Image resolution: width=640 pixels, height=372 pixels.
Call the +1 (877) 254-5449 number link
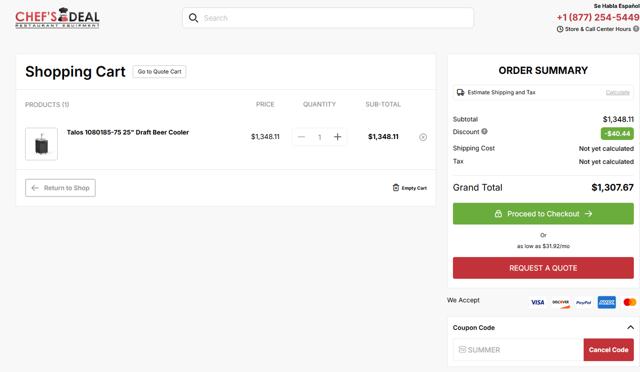(x=598, y=17)
